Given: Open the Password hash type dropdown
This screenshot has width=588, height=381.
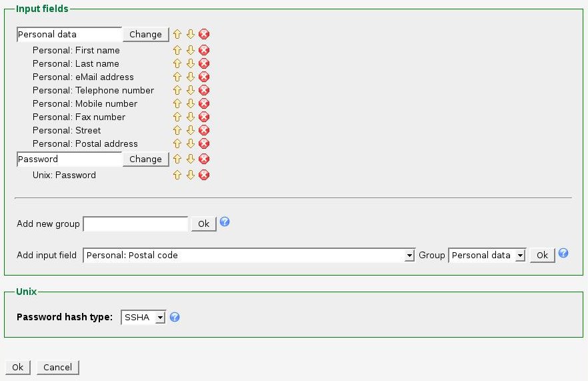Looking at the screenshot, I should (159, 318).
